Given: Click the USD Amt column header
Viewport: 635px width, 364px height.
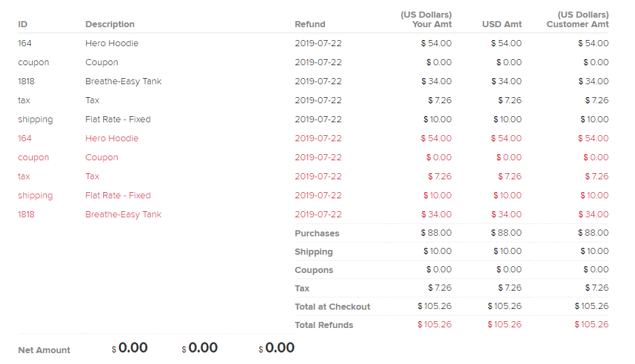Looking at the screenshot, I should click(502, 24).
